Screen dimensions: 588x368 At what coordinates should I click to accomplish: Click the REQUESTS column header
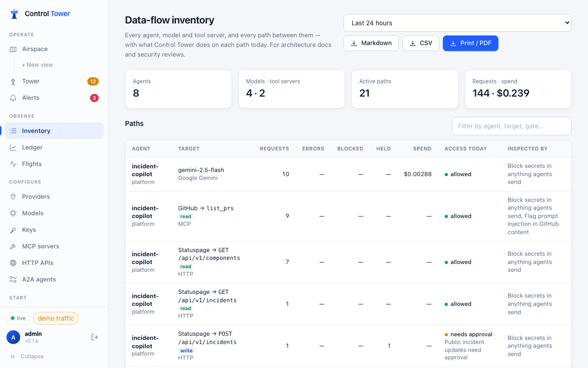pos(274,149)
